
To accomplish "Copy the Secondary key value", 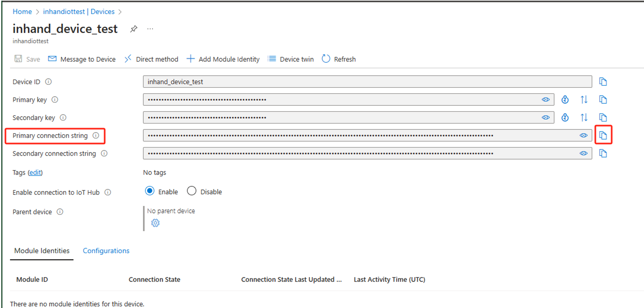I will [x=603, y=118].
